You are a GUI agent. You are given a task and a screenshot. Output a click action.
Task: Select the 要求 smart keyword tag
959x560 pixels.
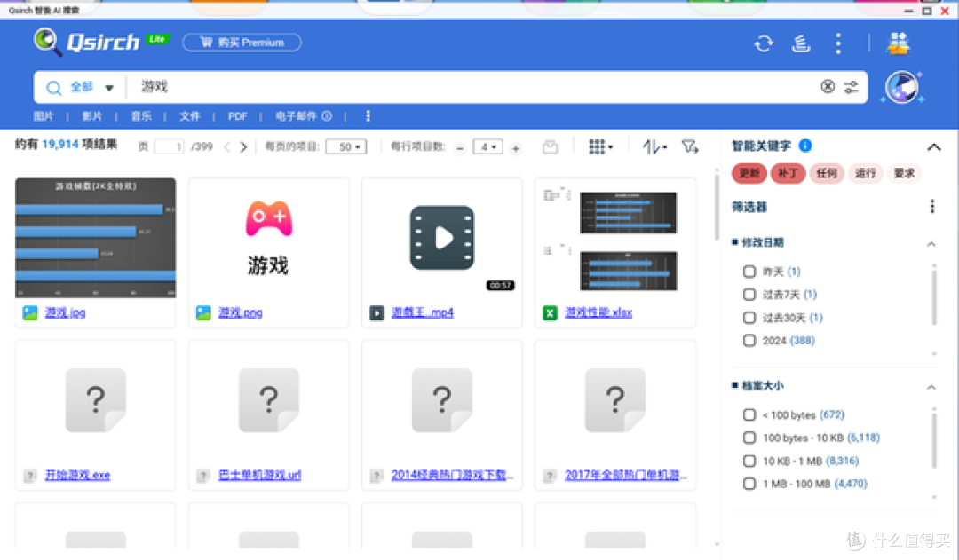click(x=904, y=173)
